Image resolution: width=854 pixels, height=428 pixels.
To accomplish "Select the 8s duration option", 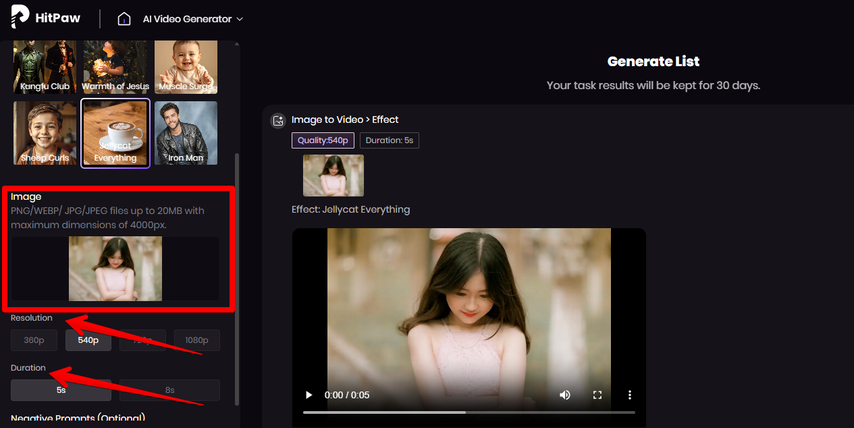I will click(168, 390).
